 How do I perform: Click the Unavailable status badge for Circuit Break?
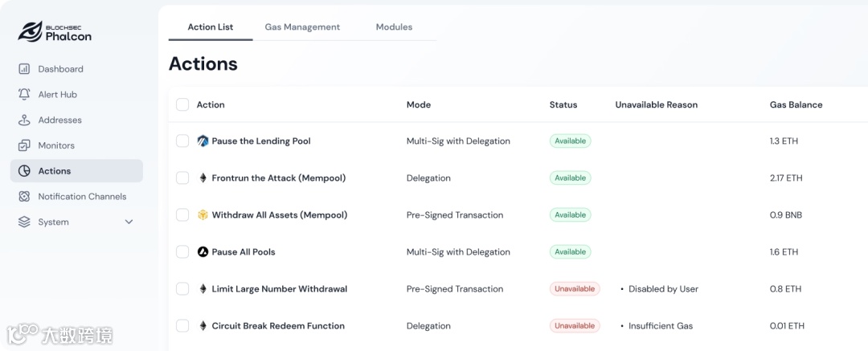coord(575,326)
